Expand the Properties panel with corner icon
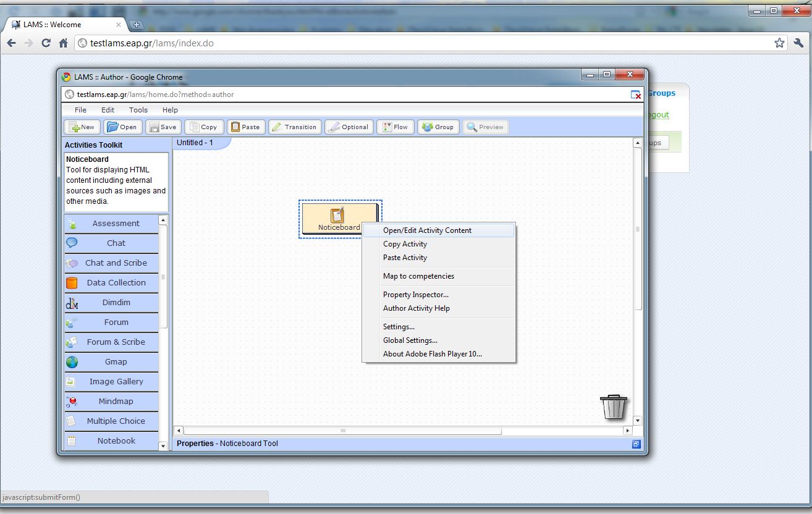Image resolution: width=812 pixels, height=514 pixels. pos(636,444)
